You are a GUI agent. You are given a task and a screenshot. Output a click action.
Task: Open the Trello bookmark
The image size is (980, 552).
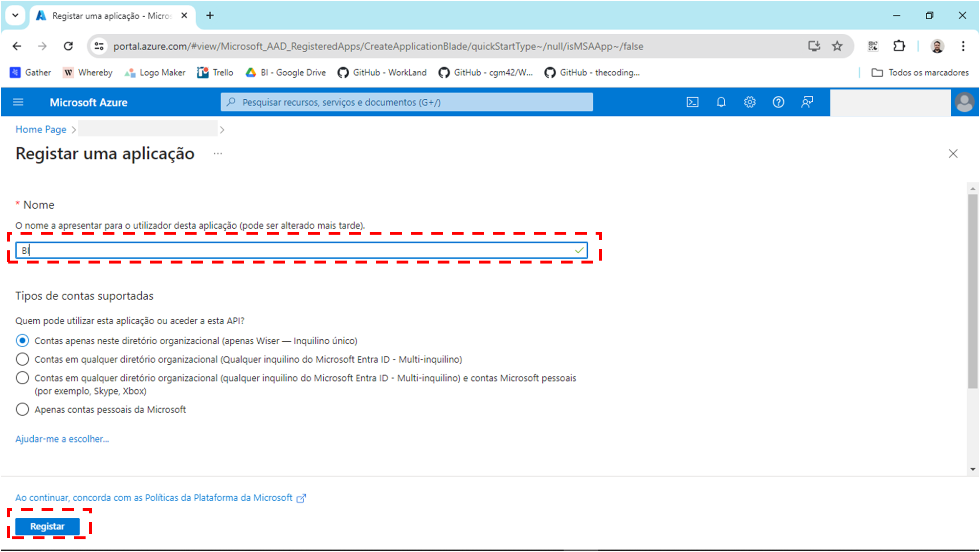point(215,72)
